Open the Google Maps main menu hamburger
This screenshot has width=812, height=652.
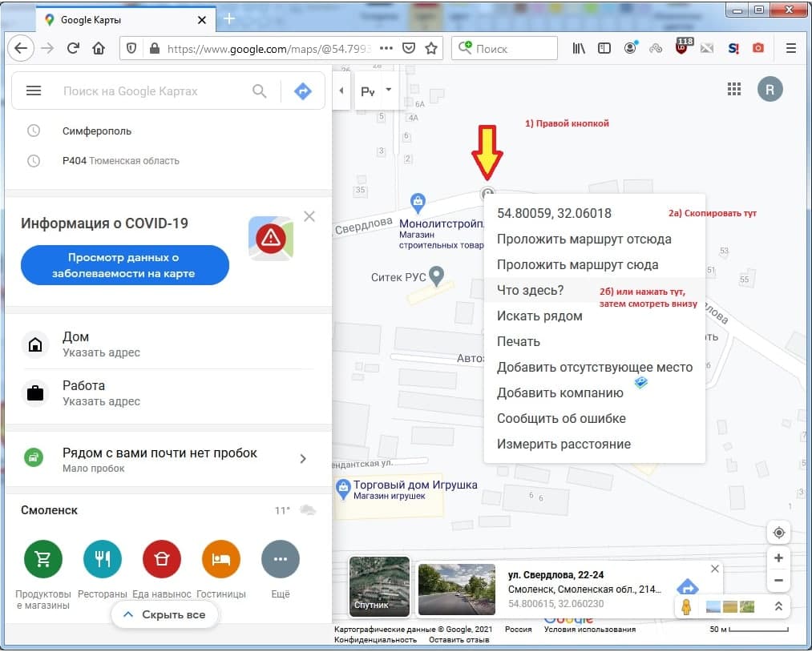tap(34, 91)
